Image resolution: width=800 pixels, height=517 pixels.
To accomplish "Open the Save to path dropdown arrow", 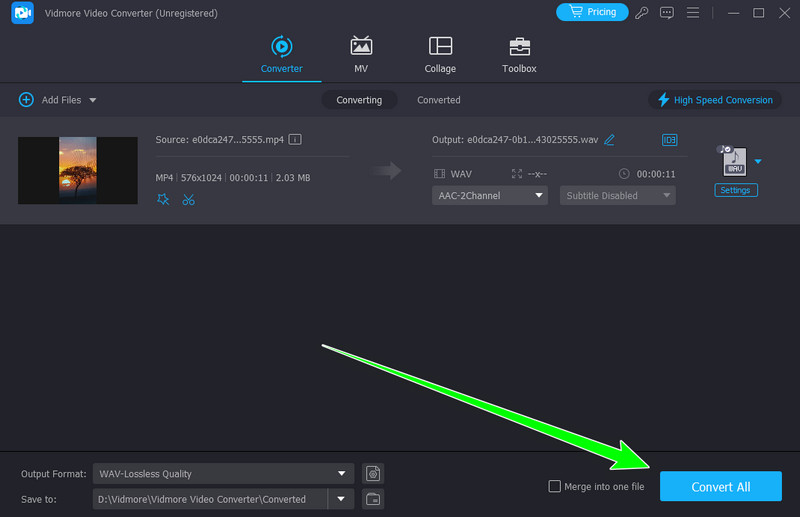I will [x=342, y=498].
